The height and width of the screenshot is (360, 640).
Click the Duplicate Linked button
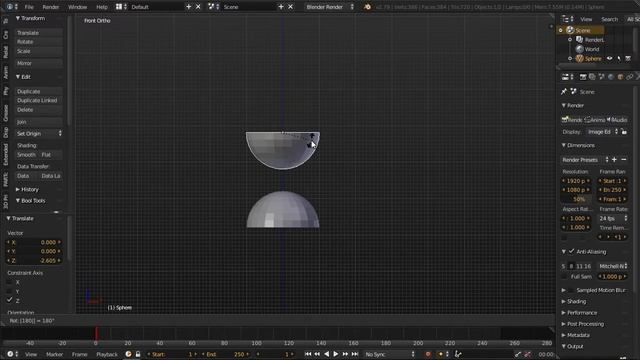click(39, 100)
